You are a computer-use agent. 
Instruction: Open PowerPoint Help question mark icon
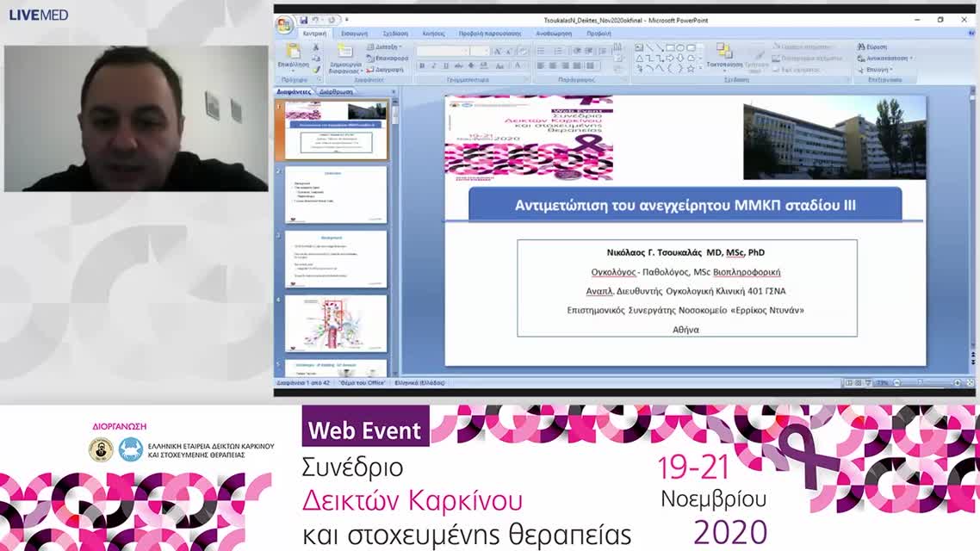[971, 33]
